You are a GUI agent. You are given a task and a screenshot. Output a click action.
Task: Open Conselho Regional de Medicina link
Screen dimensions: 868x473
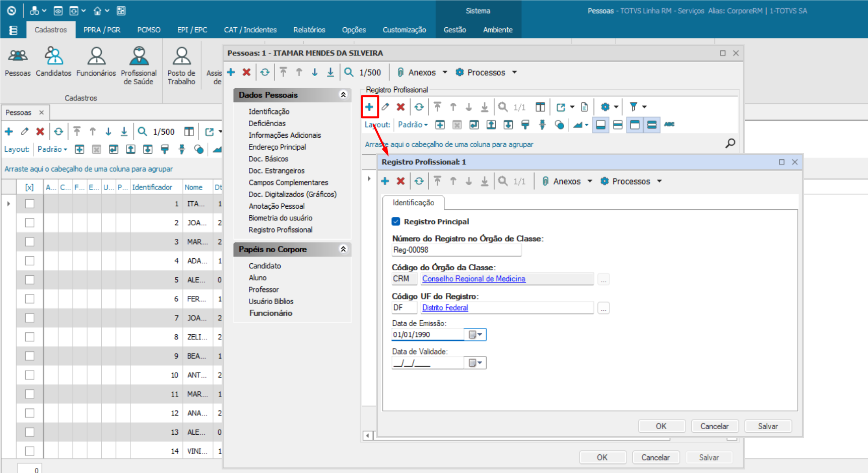click(x=474, y=278)
